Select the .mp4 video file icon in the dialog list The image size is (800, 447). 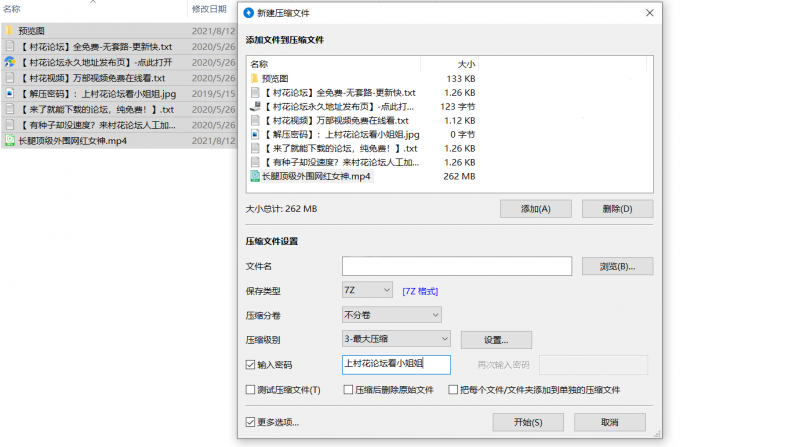pos(255,176)
